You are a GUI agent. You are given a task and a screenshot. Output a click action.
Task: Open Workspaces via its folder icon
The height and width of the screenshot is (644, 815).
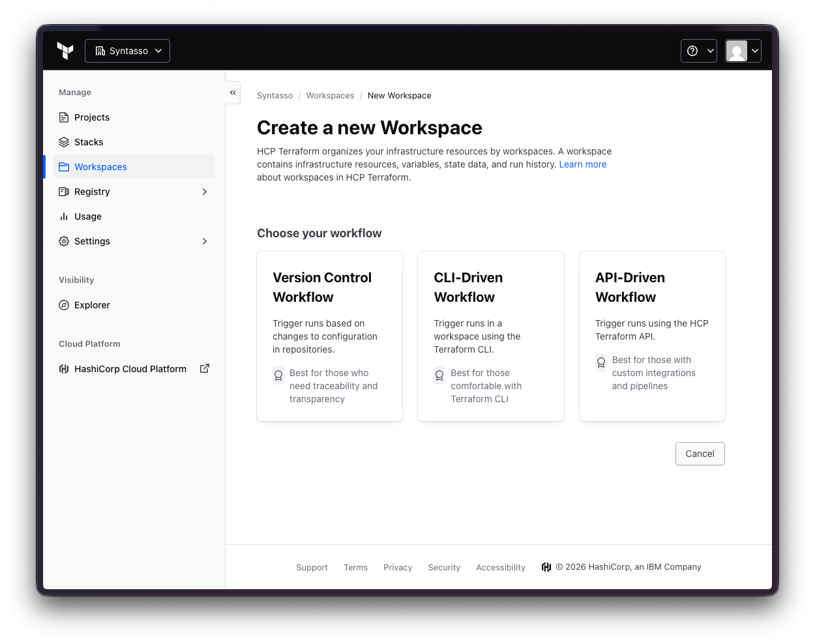tap(63, 167)
